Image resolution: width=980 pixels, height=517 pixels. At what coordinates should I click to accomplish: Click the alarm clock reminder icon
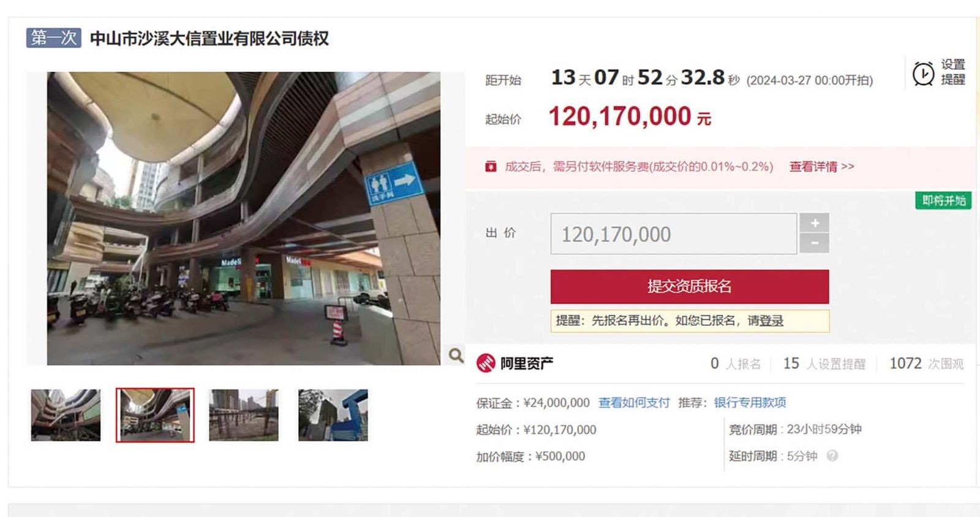pyautogui.click(x=923, y=74)
